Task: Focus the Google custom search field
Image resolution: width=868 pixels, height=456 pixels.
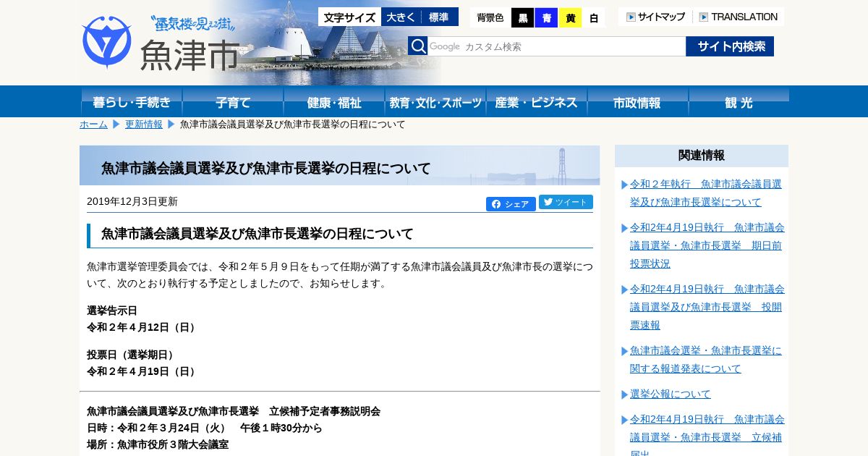Action: point(556,46)
